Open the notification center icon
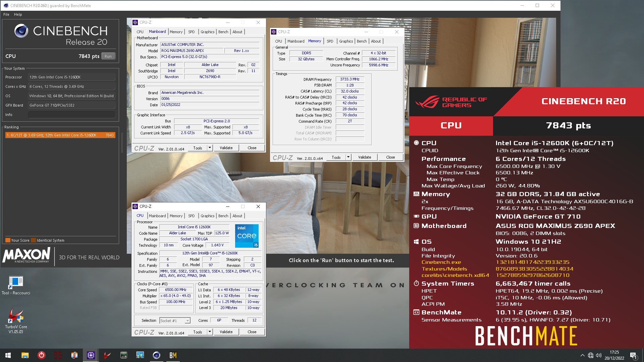Screen dimensions: 644x362 [x=633, y=355]
